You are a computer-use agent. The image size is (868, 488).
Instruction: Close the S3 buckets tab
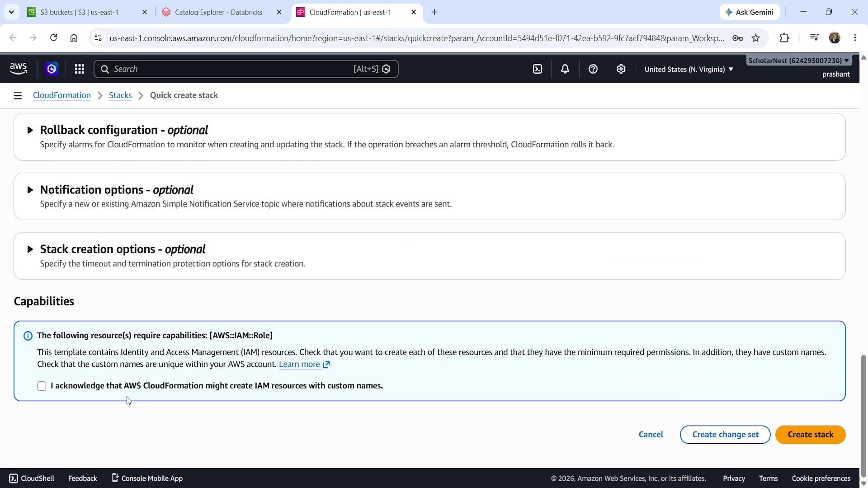[x=145, y=12]
